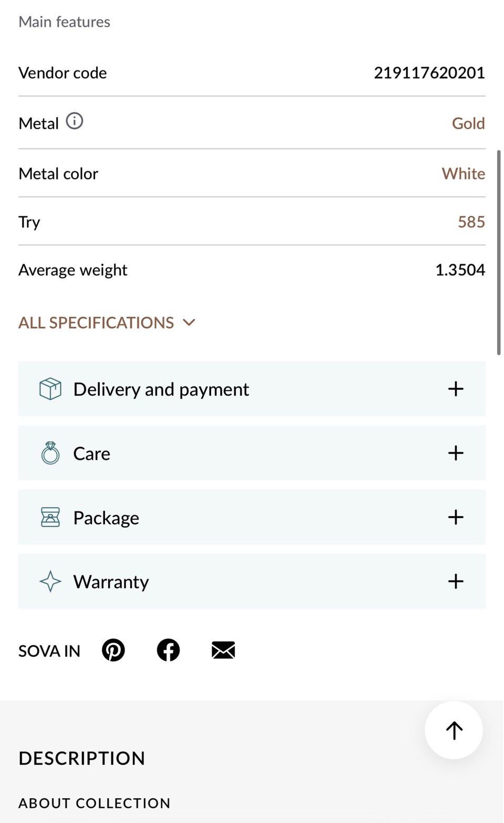Share on Pinterest icon
The height and width of the screenshot is (823, 504).
click(x=113, y=650)
